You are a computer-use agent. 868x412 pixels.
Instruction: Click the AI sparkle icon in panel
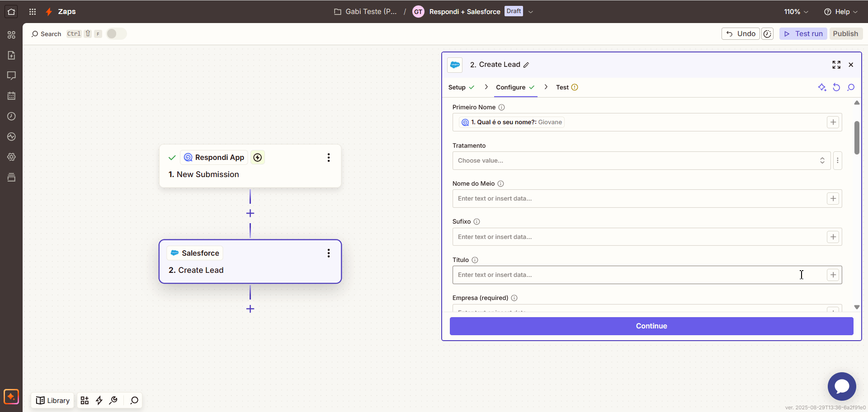point(822,87)
